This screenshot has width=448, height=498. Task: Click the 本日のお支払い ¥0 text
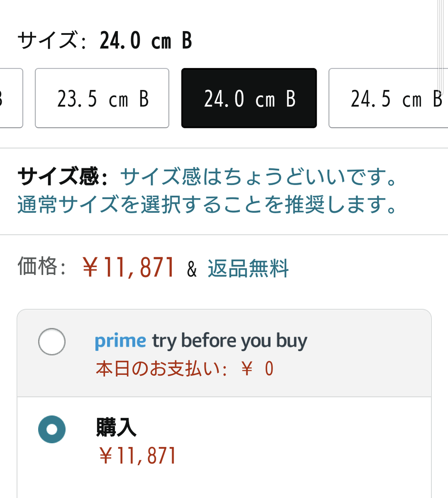coord(184,369)
